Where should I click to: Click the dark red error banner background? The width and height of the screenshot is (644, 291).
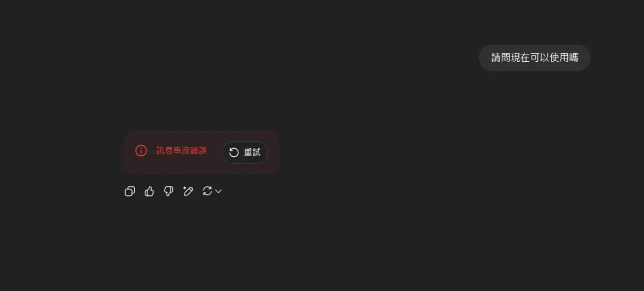[x=201, y=168]
